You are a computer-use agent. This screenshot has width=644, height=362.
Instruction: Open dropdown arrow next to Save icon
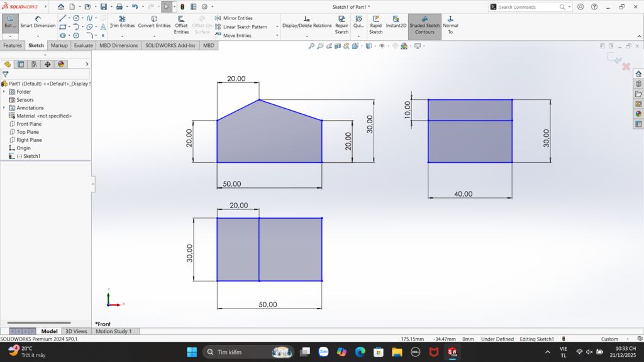click(111, 6)
